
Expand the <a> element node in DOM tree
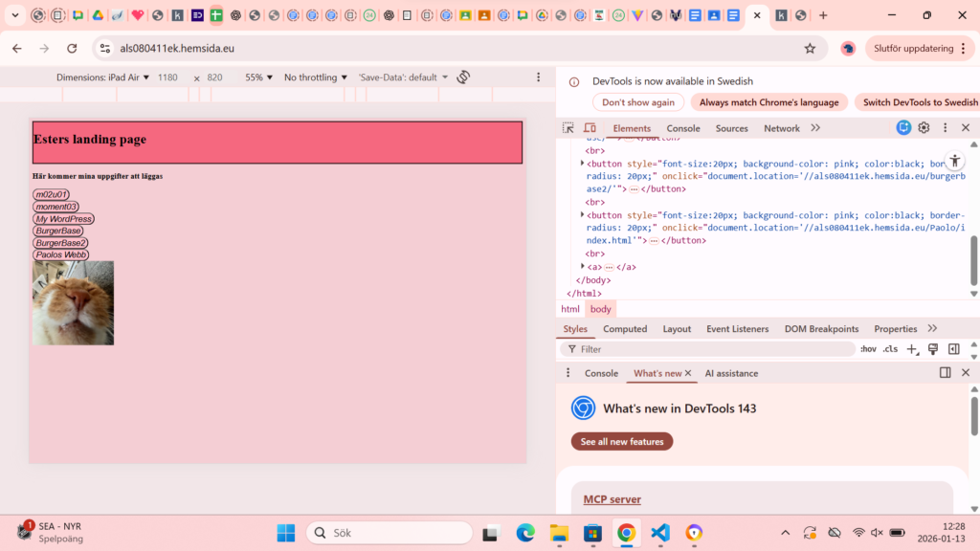tap(583, 267)
